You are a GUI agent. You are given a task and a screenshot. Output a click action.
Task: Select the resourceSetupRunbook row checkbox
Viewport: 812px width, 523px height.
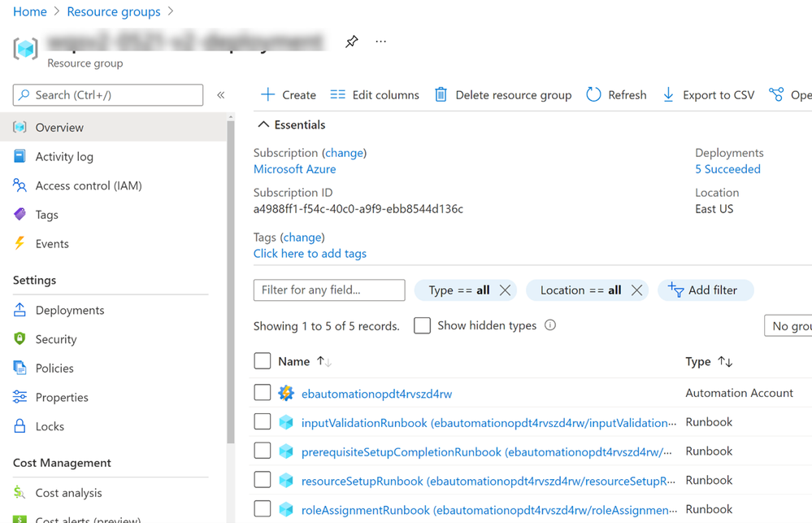263,479
